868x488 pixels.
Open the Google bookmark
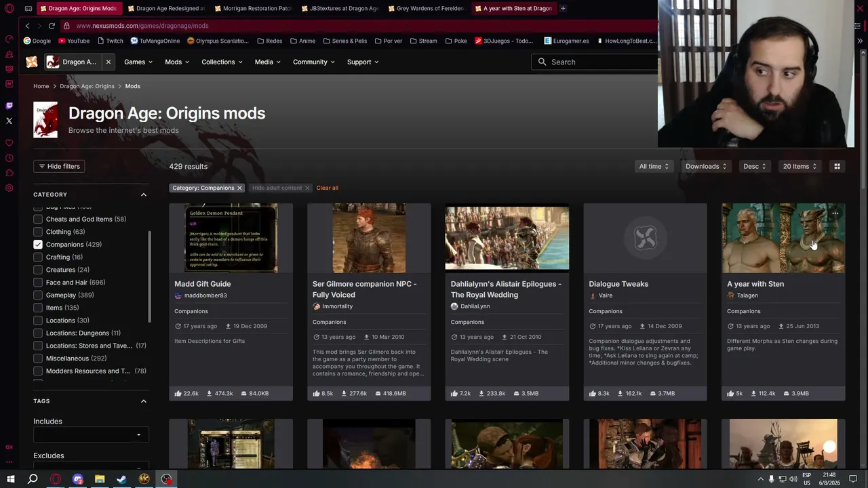point(37,41)
